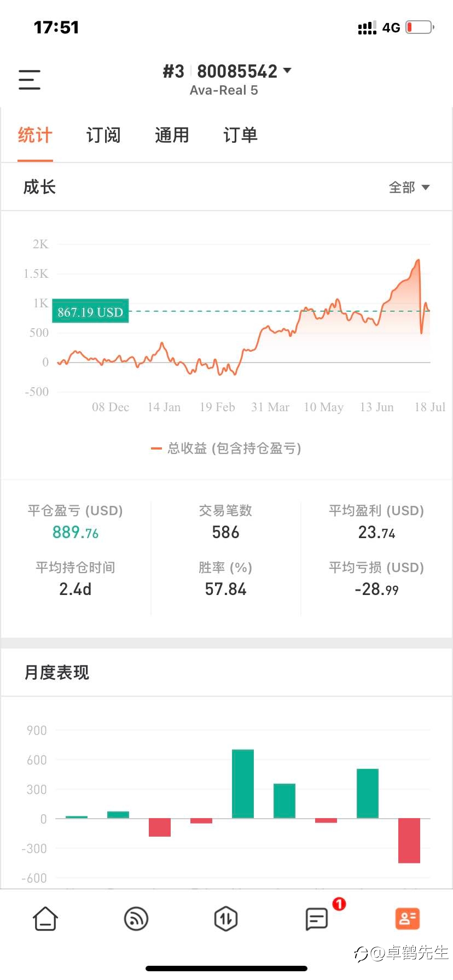Expand the account 80085542 dropdown arrow
The width and height of the screenshot is (453, 980).
click(287, 71)
